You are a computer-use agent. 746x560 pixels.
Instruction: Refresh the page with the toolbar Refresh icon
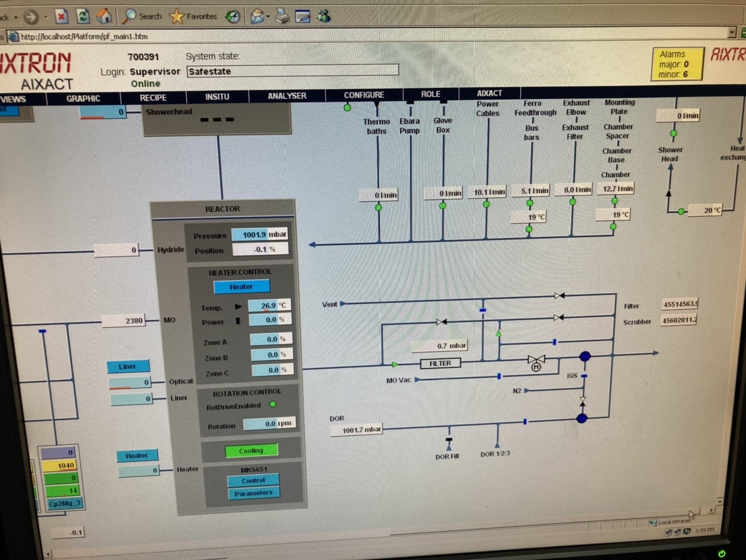83,17
